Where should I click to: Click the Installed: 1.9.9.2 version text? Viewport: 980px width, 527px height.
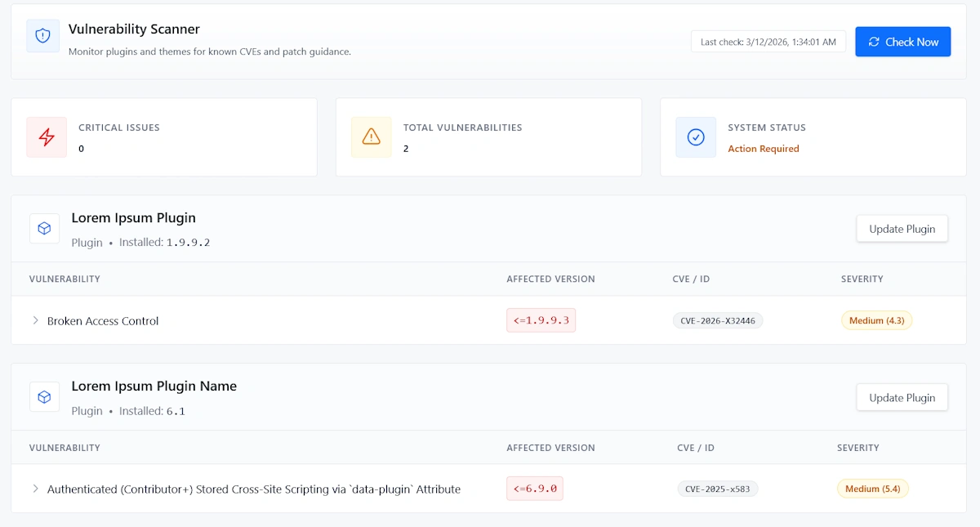coord(165,243)
